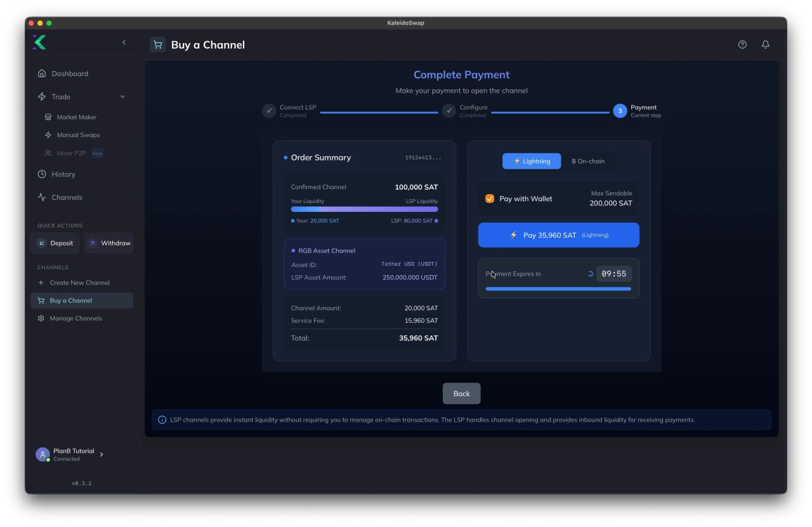Open the Dashboard from the sidebar
This screenshot has width=812, height=527.
point(70,74)
